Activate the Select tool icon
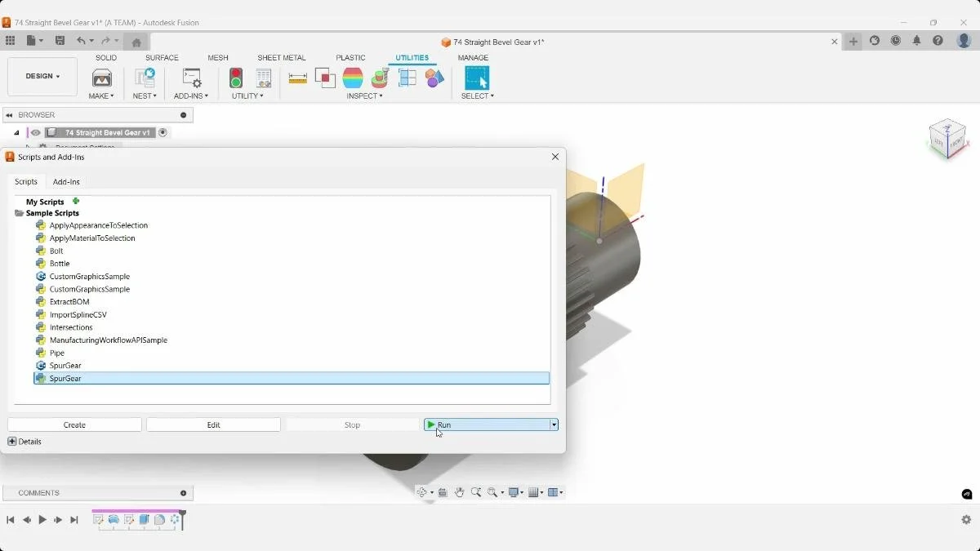Viewport: 980px width, 551px height. (x=477, y=78)
